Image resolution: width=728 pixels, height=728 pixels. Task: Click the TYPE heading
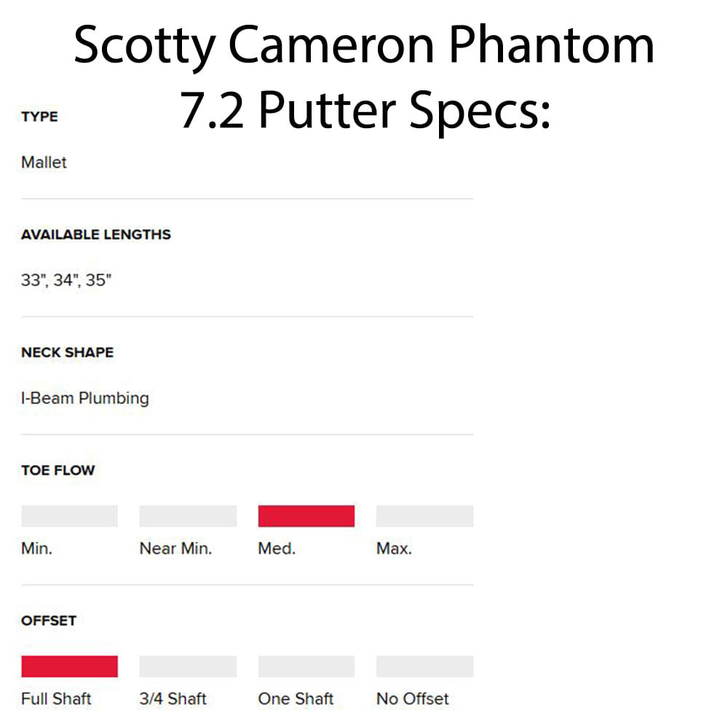click(39, 116)
